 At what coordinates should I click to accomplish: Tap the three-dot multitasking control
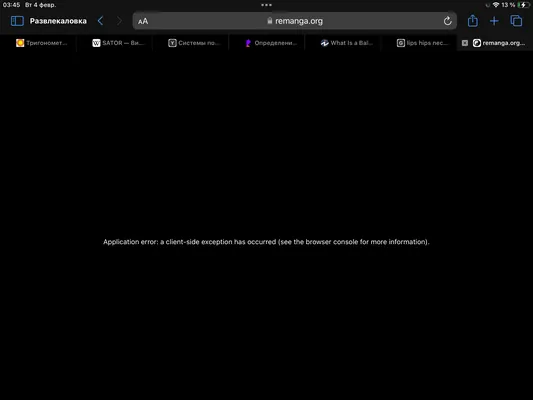[266, 5]
